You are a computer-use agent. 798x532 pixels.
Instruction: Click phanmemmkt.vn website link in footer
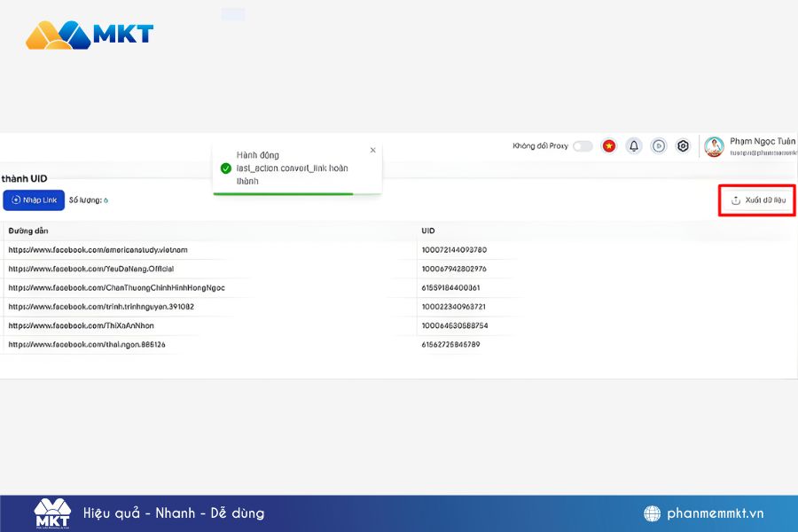click(x=716, y=513)
